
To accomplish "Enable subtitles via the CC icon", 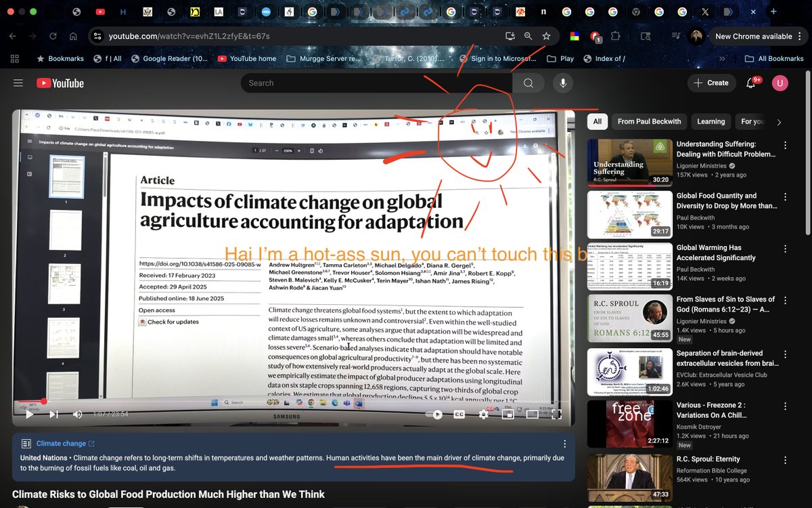I will pos(459,413).
